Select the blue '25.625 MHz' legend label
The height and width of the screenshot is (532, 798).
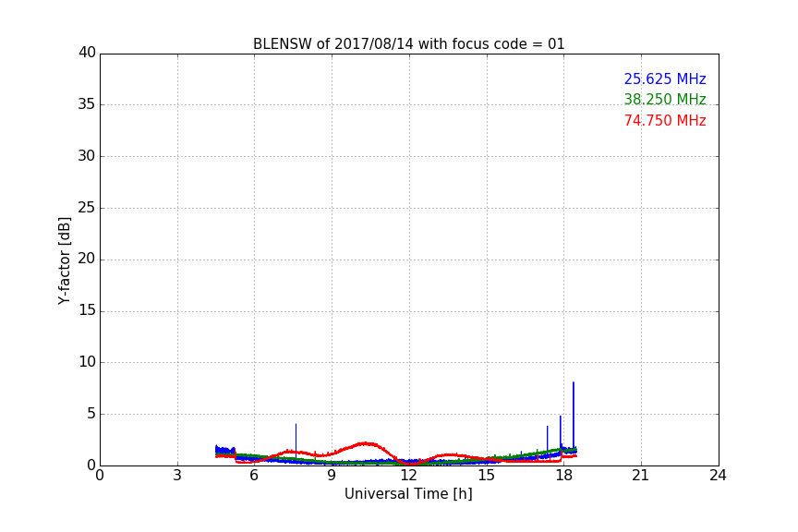pyautogui.click(x=665, y=79)
